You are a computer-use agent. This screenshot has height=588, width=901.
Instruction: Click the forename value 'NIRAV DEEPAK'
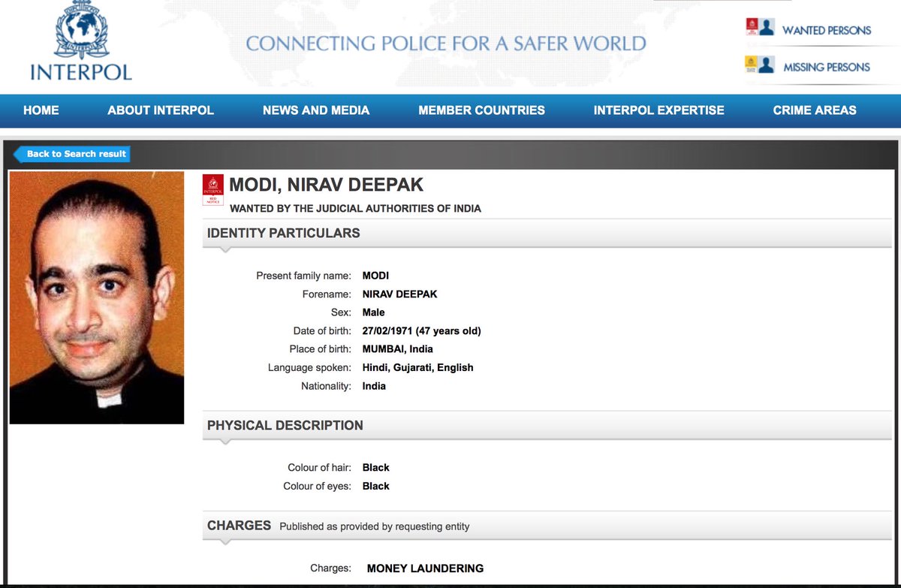[399, 294]
